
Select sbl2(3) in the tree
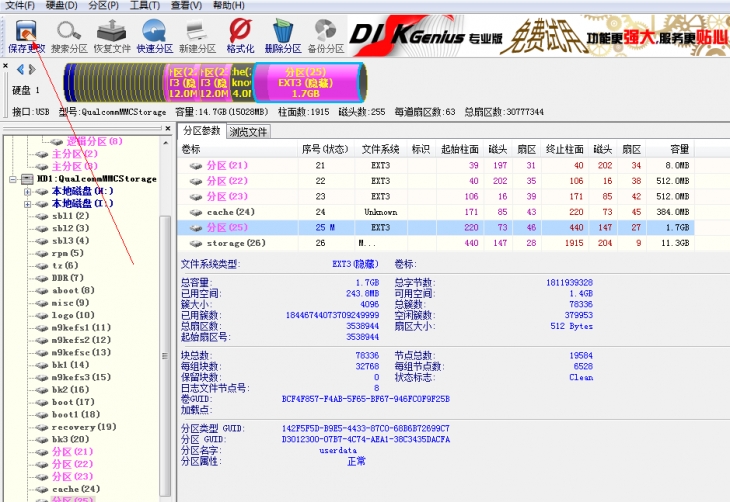click(x=70, y=228)
